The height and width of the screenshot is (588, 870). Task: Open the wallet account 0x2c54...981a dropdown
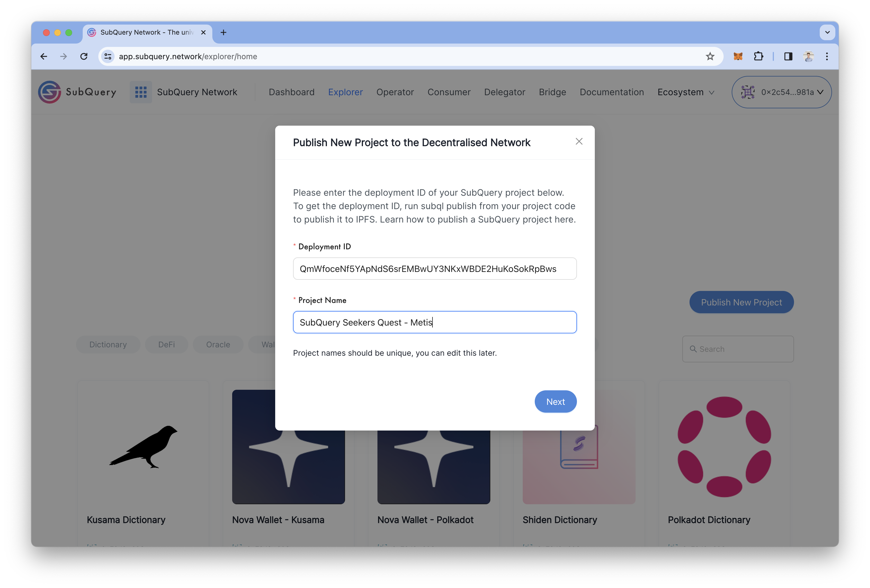781,92
